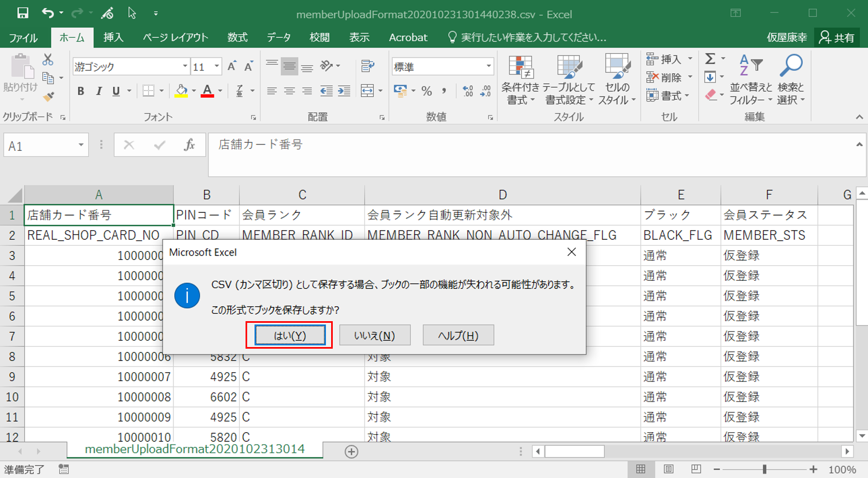Click the new sheet plus icon
Viewport: 868px width, 478px height.
pyautogui.click(x=351, y=452)
